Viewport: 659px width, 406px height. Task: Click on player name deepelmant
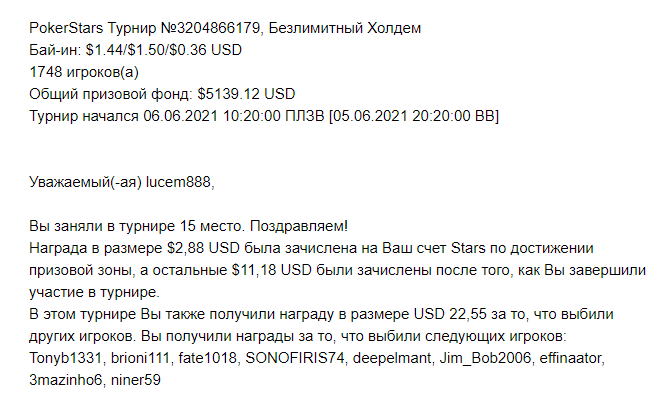point(392,358)
